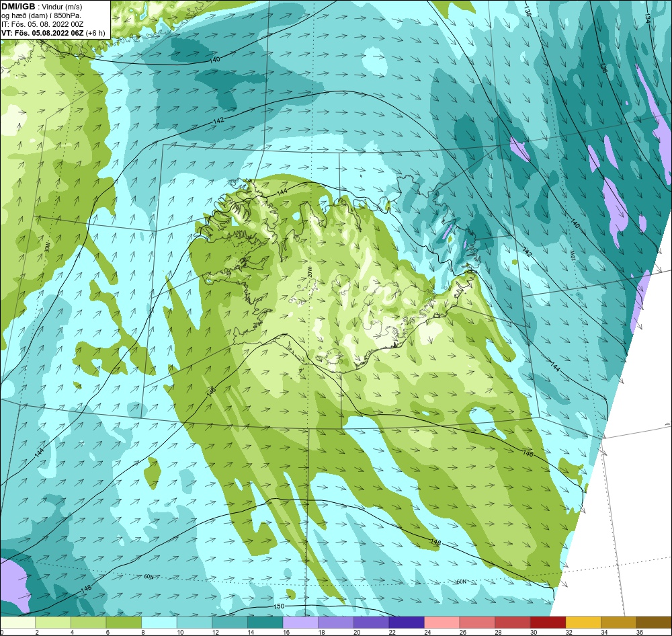Click the pale cyan 8–10 m/s swatch
This screenshot has height=636, width=672.
coord(159,622)
